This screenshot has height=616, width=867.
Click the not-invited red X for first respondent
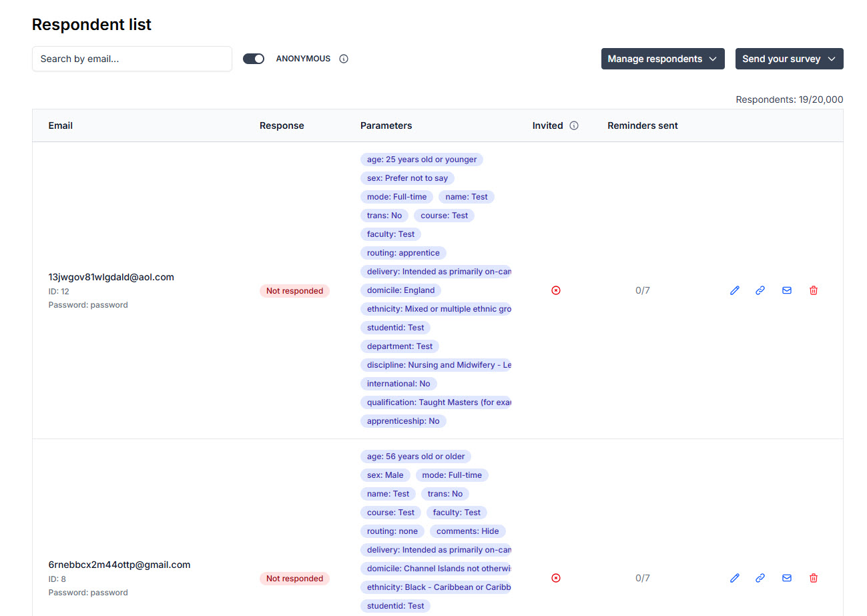(556, 290)
